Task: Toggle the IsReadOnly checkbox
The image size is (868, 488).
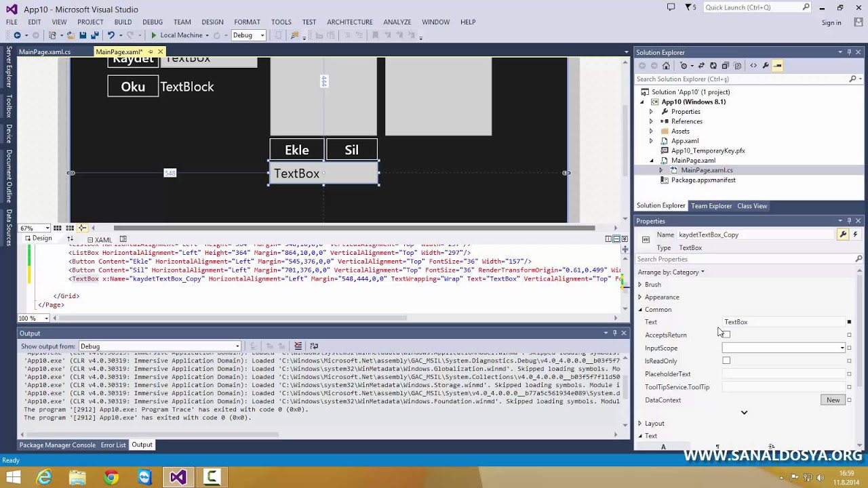Action: 726,361
